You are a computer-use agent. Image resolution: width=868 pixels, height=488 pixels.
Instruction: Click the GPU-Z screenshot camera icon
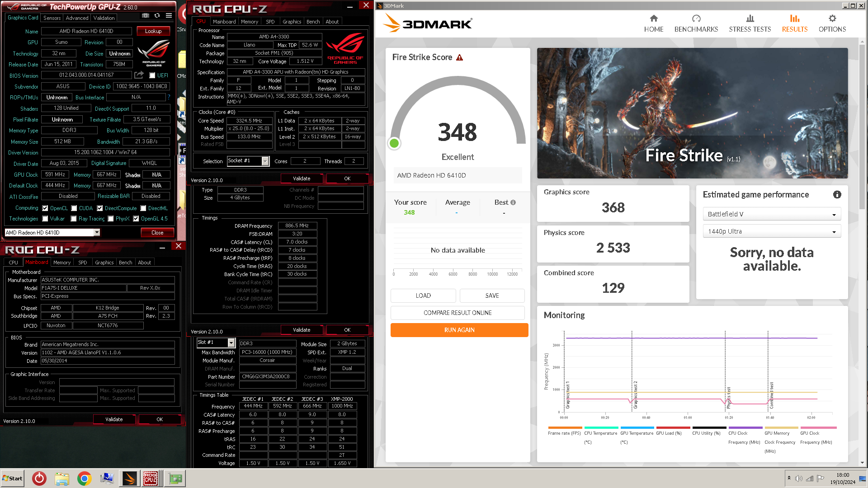tap(146, 15)
